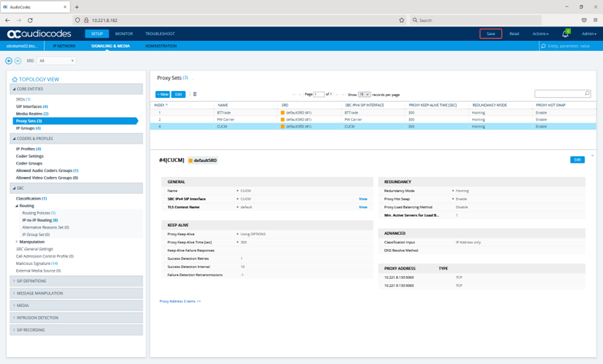Open the Actions dropdown menu
This screenshot has height=364, width=603.
tap(540, 34)
